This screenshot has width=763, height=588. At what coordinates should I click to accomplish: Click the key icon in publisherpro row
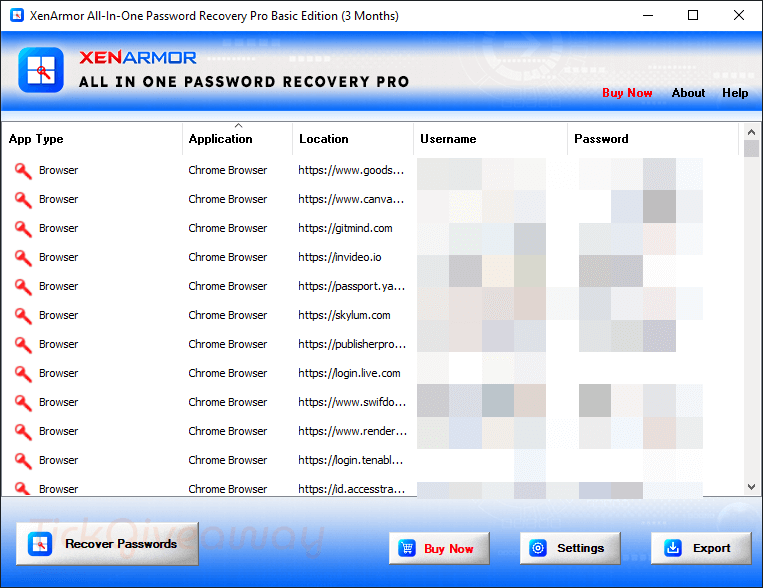[22, 345]
